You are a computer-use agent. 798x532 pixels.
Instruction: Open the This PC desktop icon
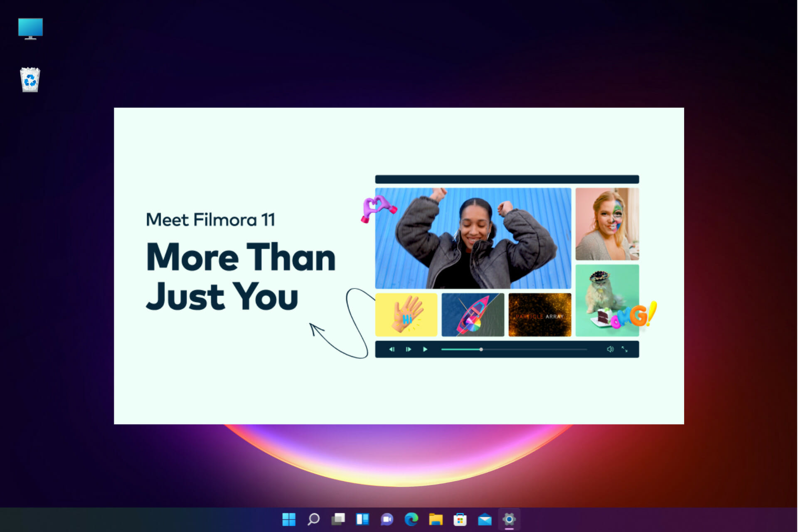coord(30,29)
